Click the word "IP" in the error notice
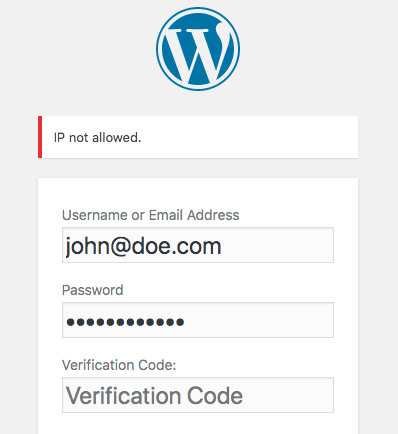Screen dimensions: 398x434 point(59,137)
